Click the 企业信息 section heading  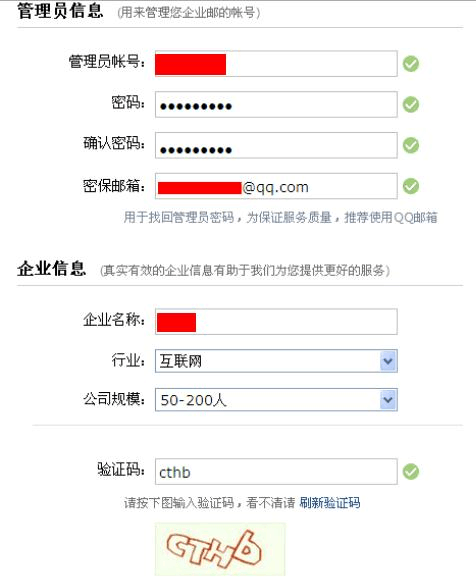pyautogui.click(x=52, y=269)
